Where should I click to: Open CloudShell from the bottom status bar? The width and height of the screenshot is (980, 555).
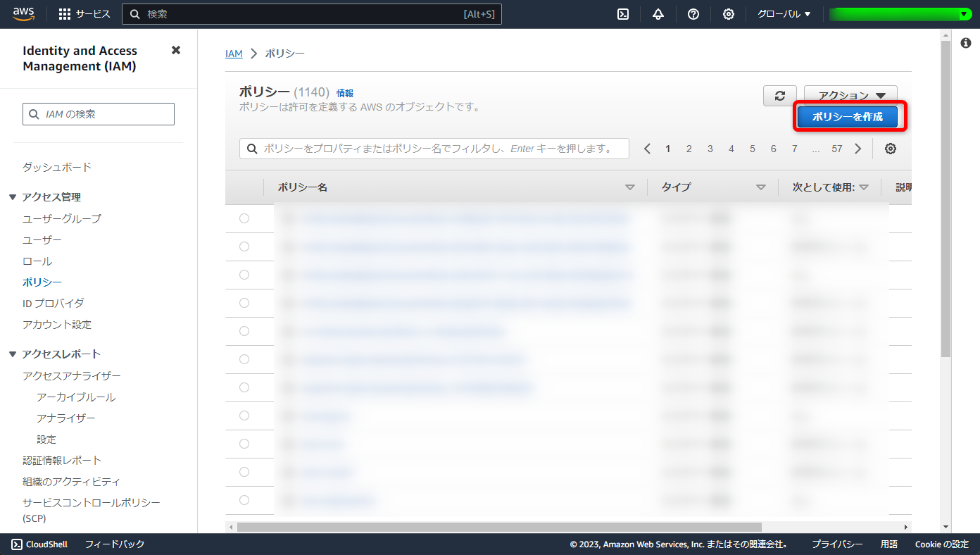pos(39,544)
